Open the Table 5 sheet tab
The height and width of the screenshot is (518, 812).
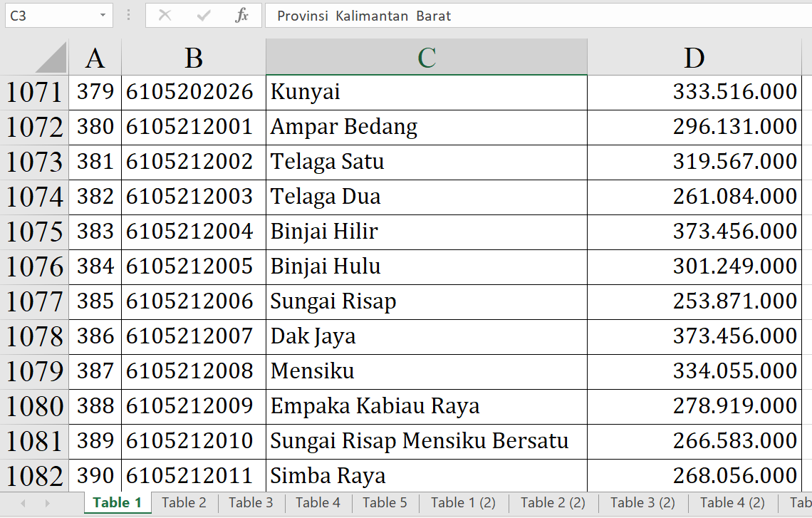coord(385,502)
